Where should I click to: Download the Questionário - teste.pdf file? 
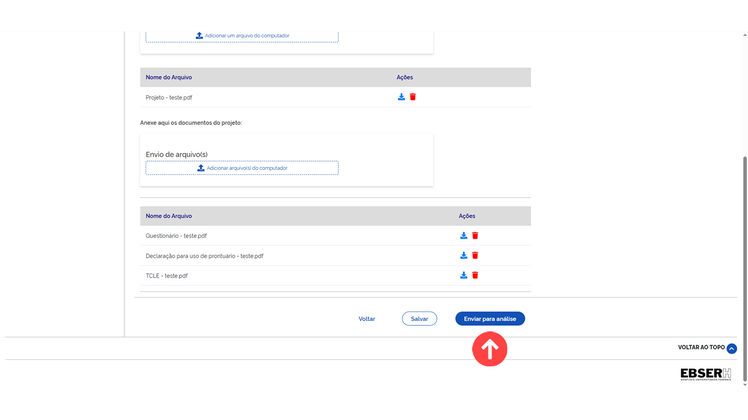click(463, 236)
